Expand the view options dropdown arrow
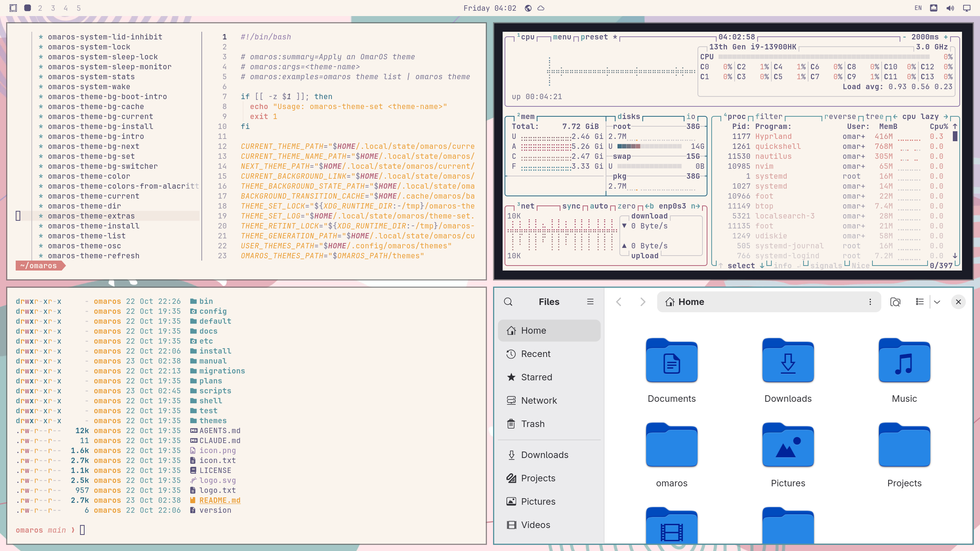 point(937,302)
